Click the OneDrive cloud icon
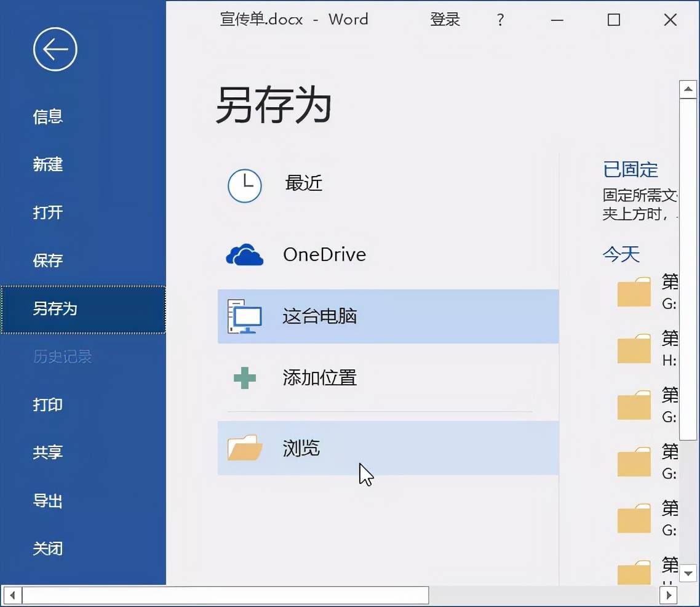The height and width of the screenshot is (607, 700). tap(245, 255)
